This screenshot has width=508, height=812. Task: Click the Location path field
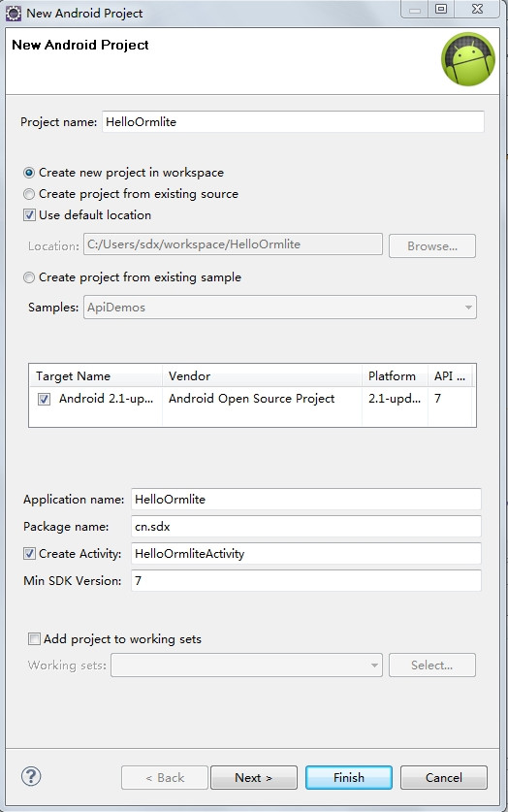pyautogui.click(x=233, y=244)
